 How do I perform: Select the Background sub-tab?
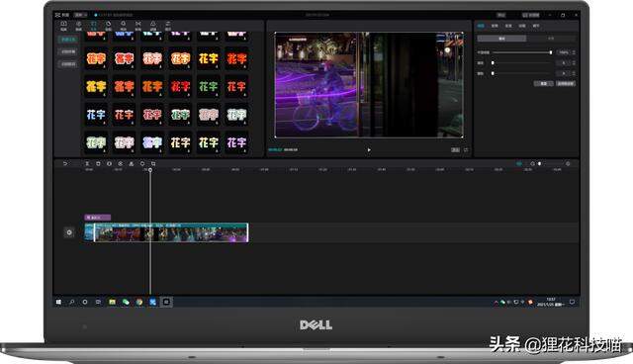pyautogui.click(x=551, y=39)
